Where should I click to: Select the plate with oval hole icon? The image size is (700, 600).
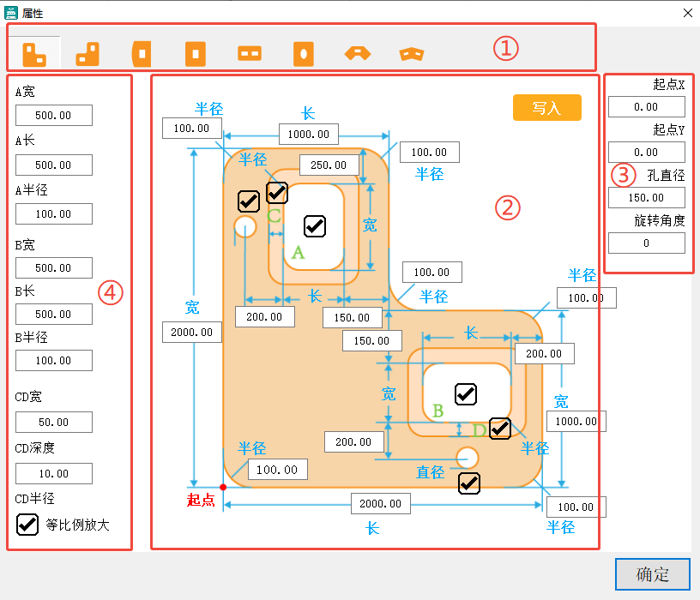coord(303,54)
